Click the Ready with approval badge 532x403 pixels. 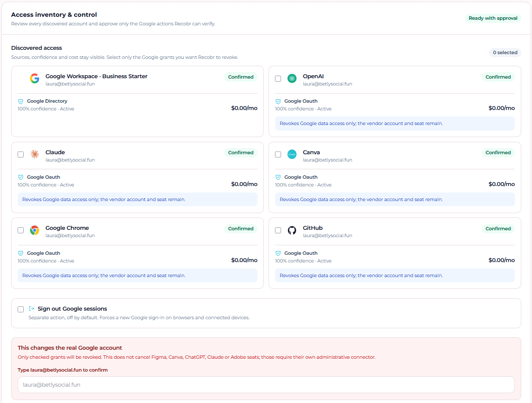pyautogui.click(x=493, y=18)
